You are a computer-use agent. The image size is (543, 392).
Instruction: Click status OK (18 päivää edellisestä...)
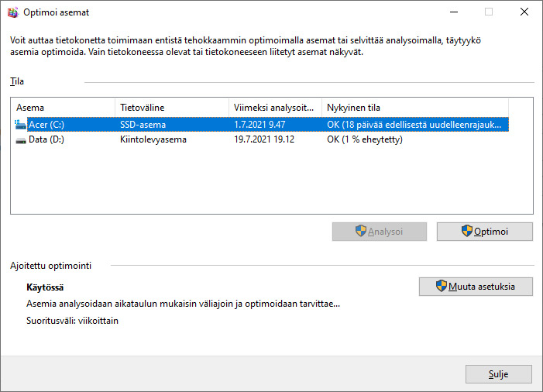[414, 125]
